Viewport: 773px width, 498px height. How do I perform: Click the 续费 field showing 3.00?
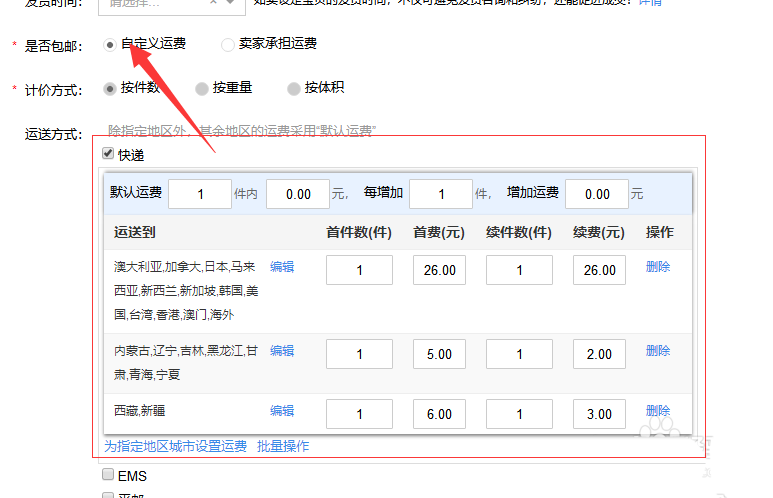point(600,414)
